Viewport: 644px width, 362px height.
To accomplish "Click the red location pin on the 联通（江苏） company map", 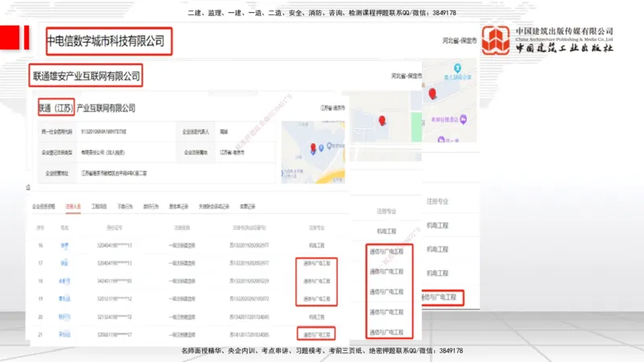I will [x=313, y=147].
